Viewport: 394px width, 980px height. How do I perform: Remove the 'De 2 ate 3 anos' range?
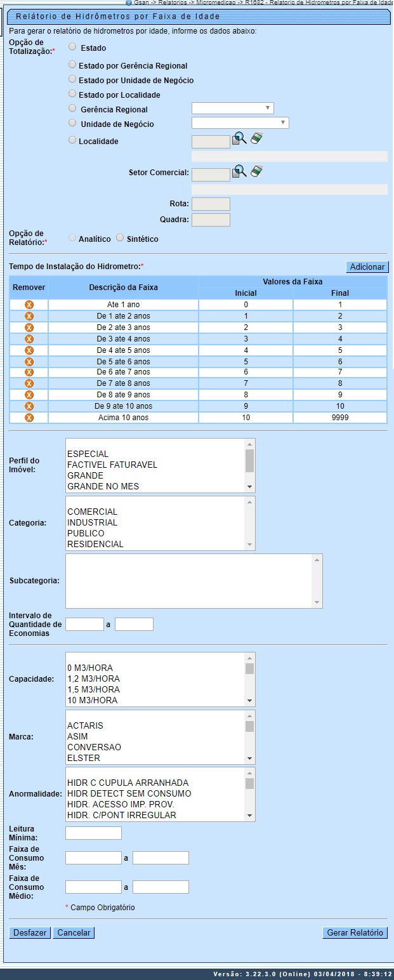(x=29, y=328)
